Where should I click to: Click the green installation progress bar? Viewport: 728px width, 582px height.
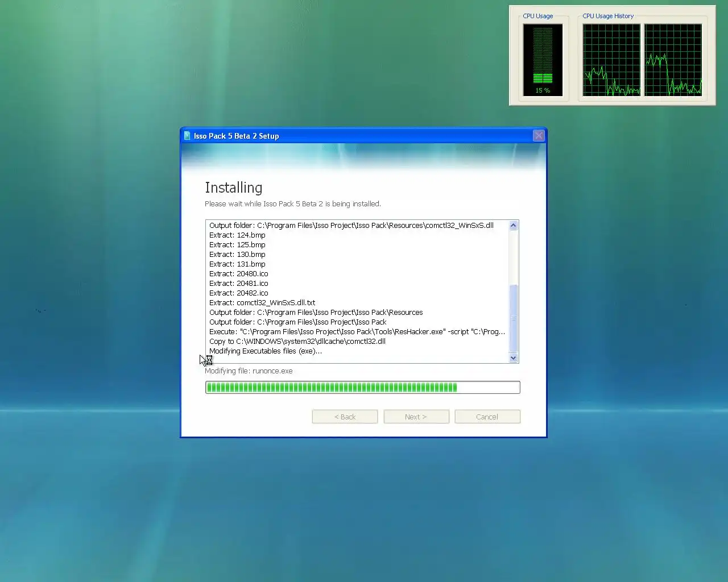tap(363, 388)
